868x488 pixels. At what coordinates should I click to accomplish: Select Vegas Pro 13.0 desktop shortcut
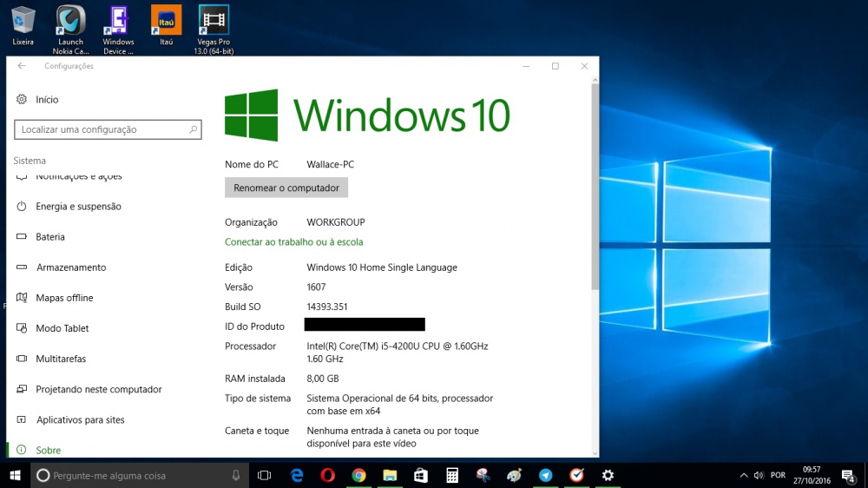(214, 30)
